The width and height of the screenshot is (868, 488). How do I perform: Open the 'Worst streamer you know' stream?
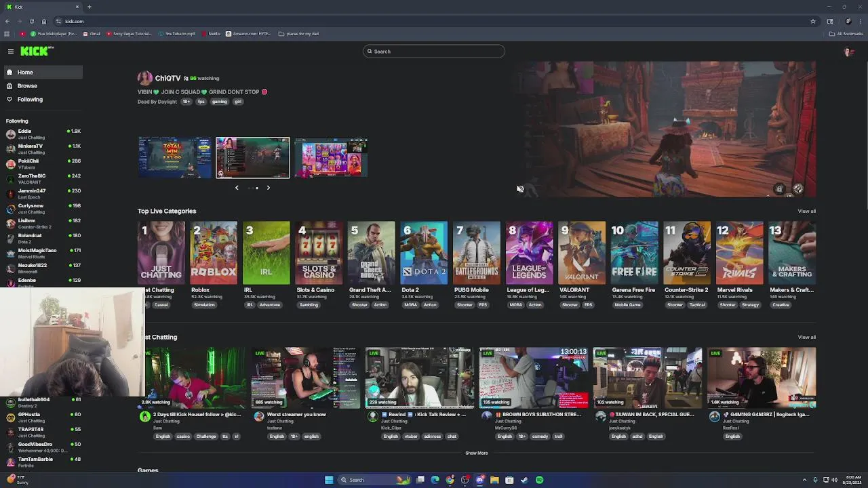point(305,378)
